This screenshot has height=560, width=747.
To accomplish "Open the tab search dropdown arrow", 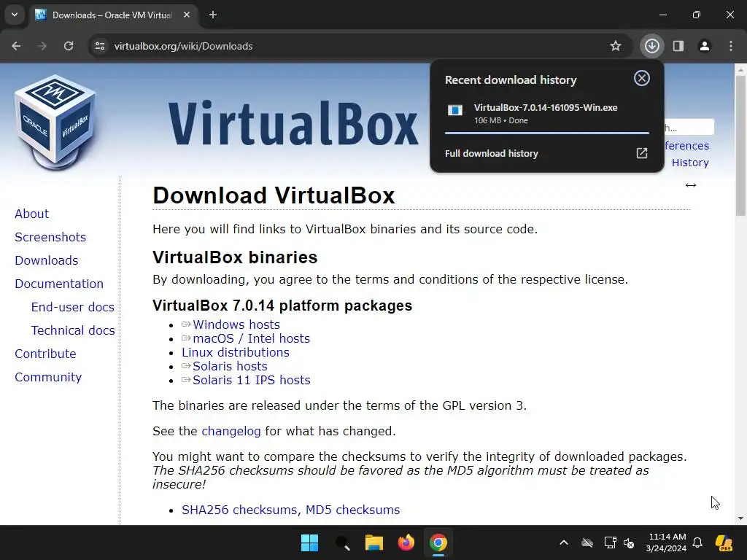I will [x=15, y=15].
